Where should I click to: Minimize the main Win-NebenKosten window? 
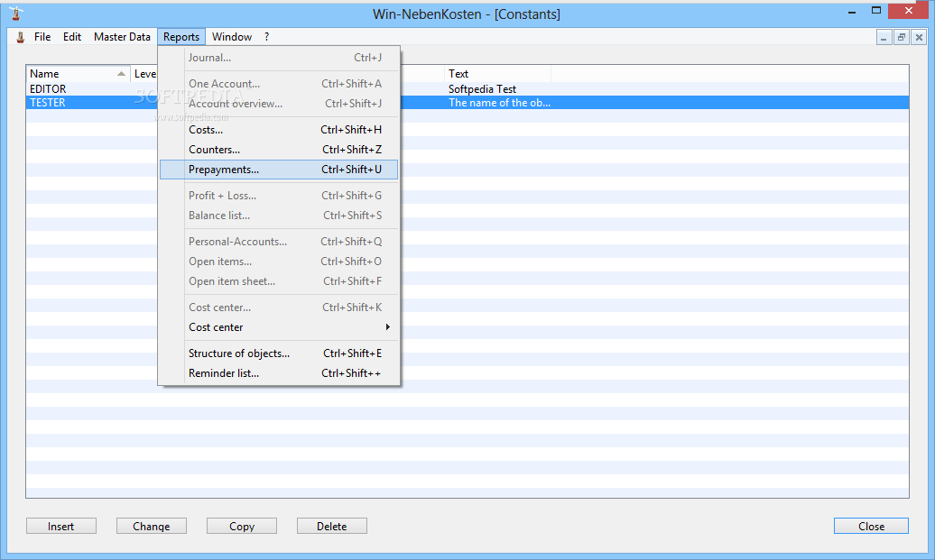852,11
